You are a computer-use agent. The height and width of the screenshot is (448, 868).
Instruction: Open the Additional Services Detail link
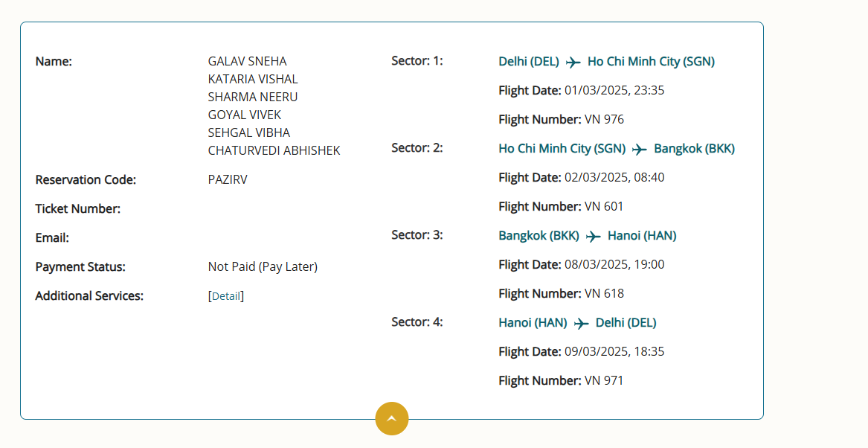tap(226, 296)
